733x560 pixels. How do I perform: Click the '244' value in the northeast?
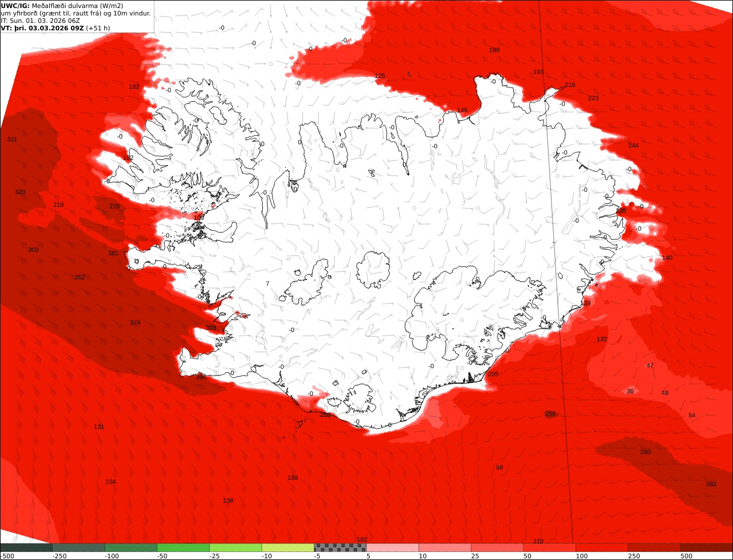[x=633, y=146]
